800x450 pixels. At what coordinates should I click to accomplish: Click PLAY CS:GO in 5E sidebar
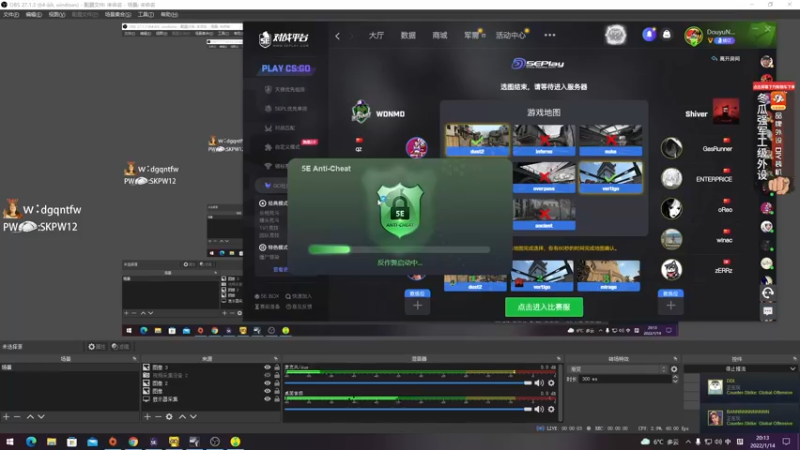point(286,68)
